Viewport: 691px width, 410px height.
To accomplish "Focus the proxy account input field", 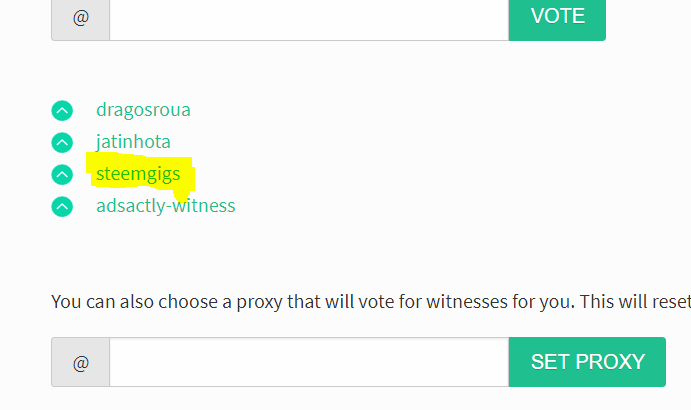I will click(x=309, y=362).
